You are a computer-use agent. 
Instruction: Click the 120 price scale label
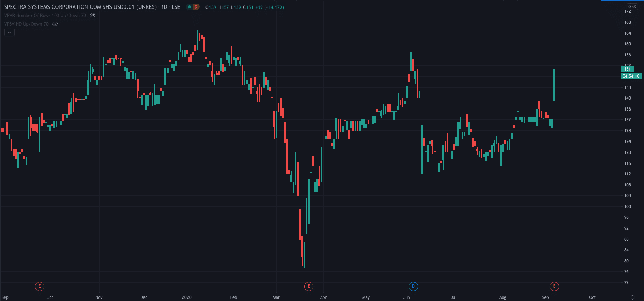click(x=627, y=152)
